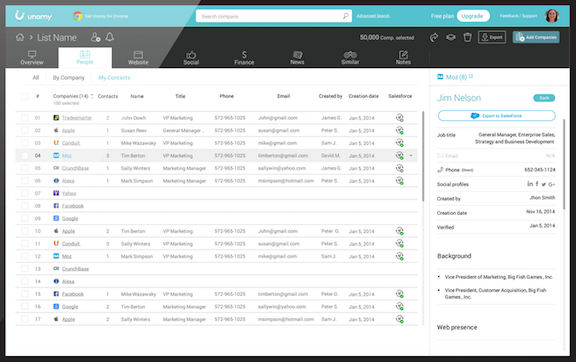Open Facebook social profile icon in details
576x362 pixels.
(x=537, y=184)
